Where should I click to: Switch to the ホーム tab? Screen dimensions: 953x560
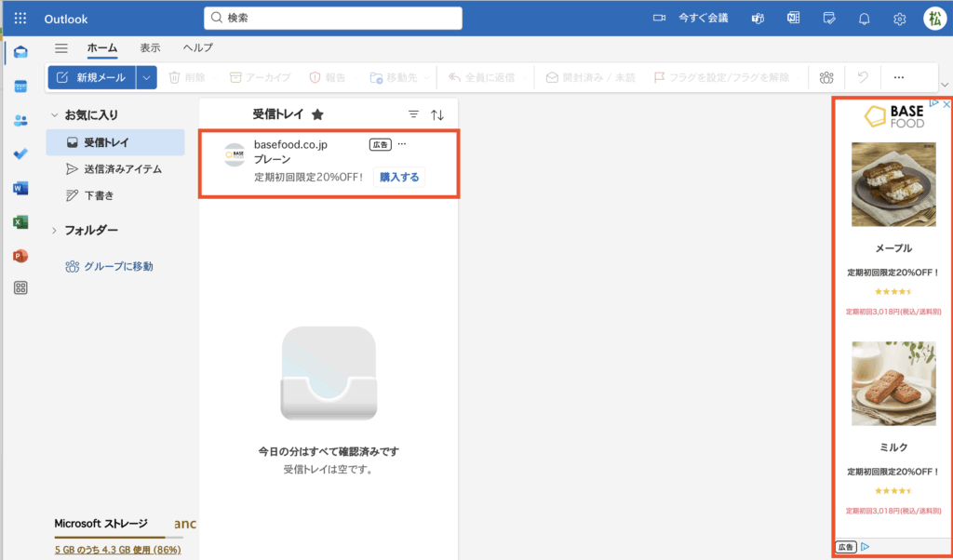point(102,48)
